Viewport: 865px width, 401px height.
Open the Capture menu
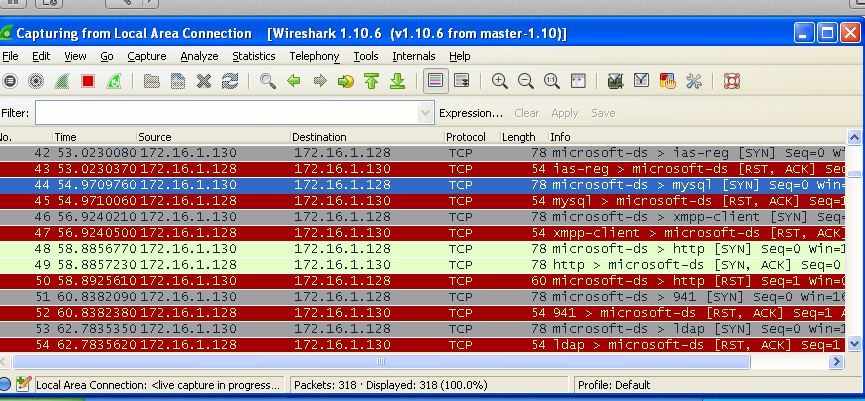point(147,56)
